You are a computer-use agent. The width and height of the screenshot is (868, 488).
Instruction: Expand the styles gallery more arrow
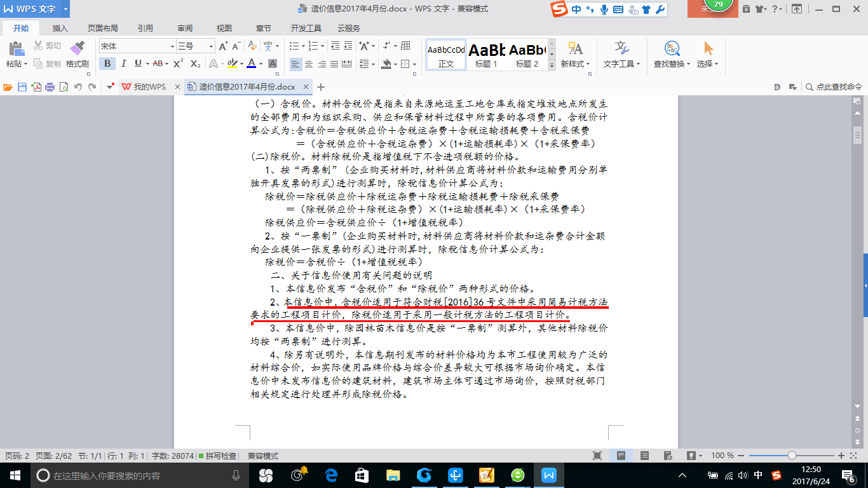[552, 65]
